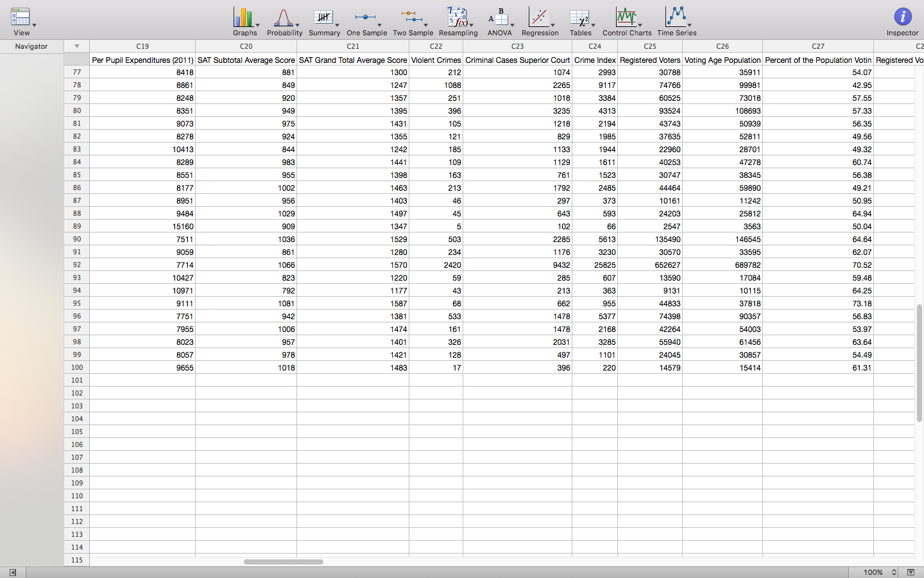Select column header C22
This screenshot has height=578, width=924.
click(x=436, y=46)
